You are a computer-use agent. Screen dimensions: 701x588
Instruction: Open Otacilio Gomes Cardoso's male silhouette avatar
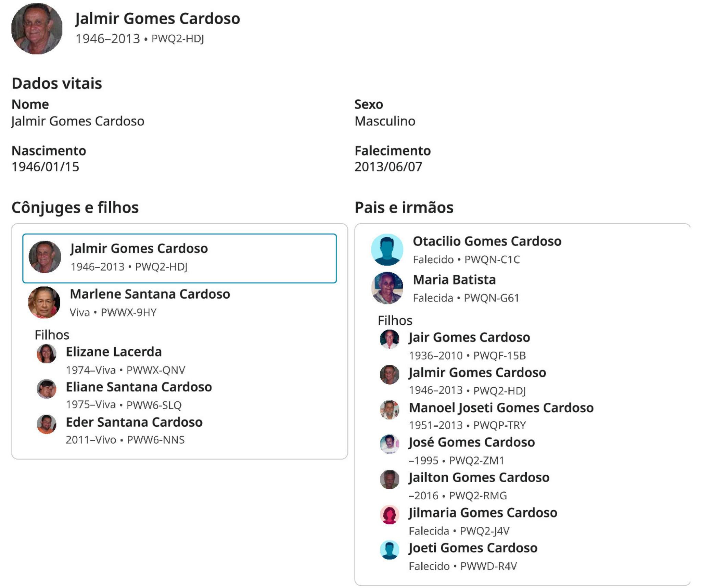387,250
